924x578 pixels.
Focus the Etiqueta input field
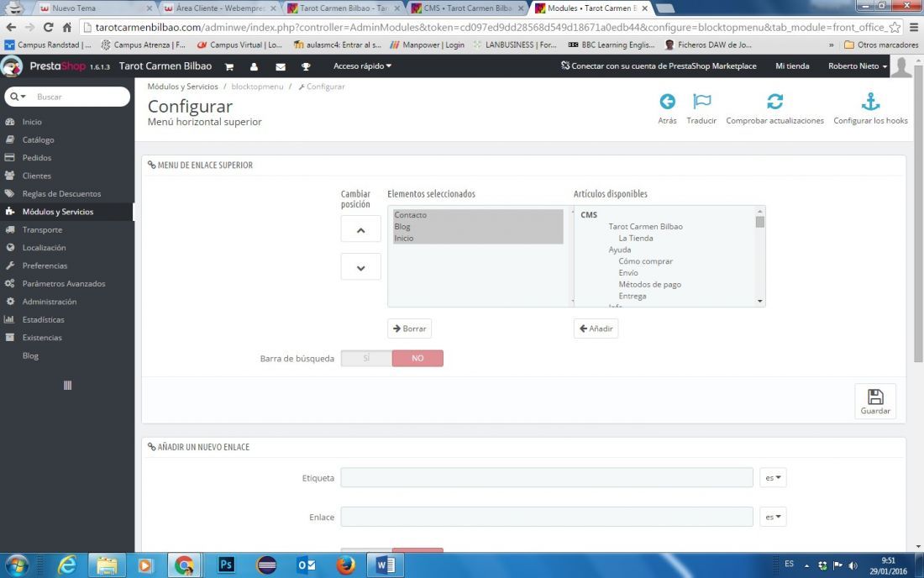click(x=547, y=478)
